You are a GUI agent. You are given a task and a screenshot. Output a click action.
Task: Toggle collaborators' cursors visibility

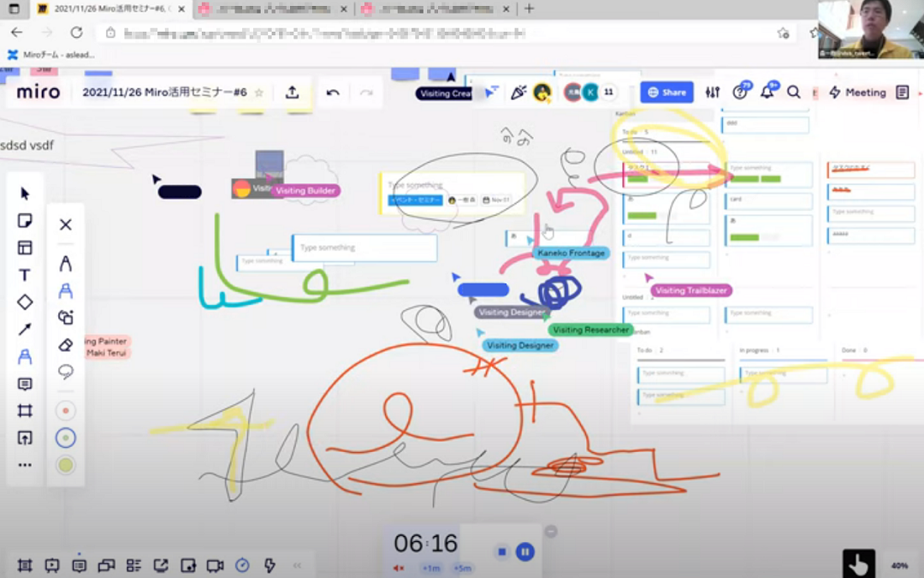tap(491, 92)
